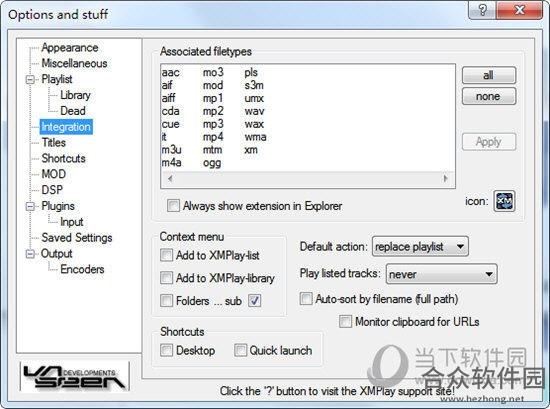This screenshot has width=550, height=409.
Task: Enable Always show extension in Explorer
Action: 173,206
